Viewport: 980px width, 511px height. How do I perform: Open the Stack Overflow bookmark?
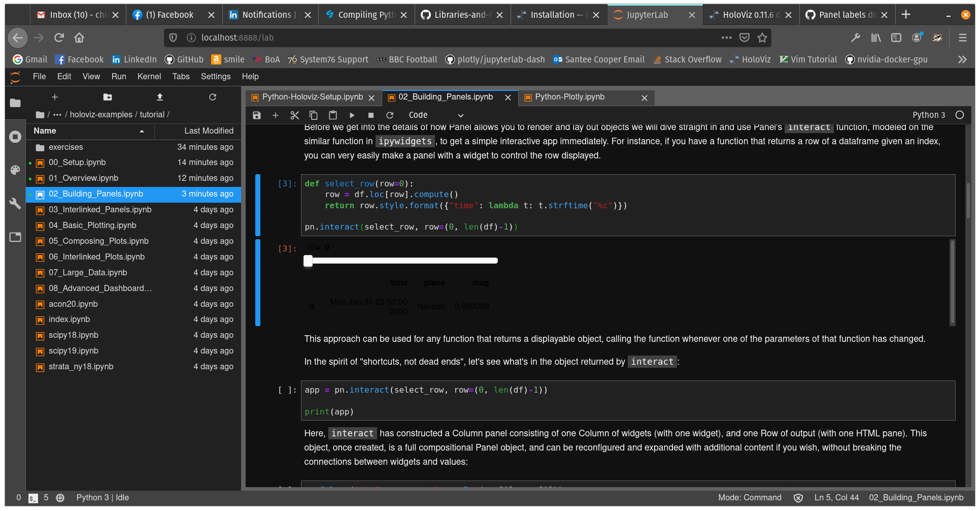point(687,59)
